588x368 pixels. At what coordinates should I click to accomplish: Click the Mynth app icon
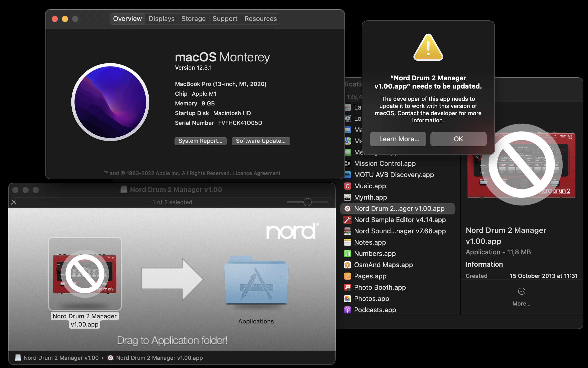point(347,197)
